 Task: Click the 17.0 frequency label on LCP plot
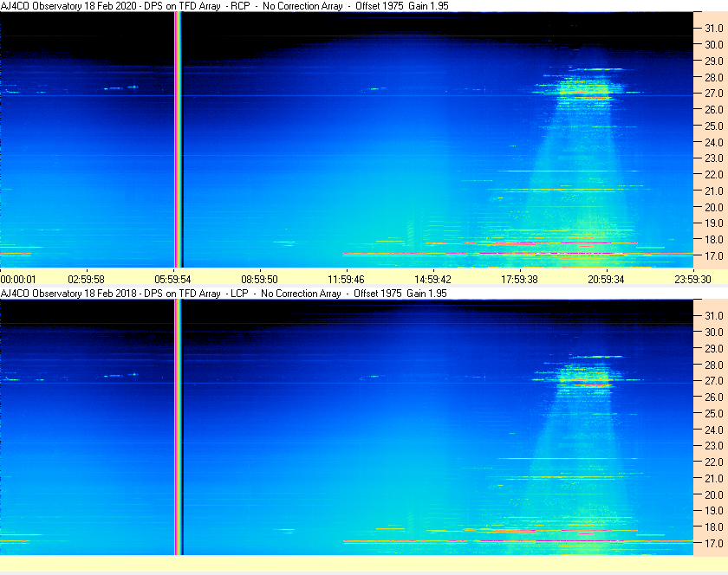pyautogui.click(x=714, y=543)
